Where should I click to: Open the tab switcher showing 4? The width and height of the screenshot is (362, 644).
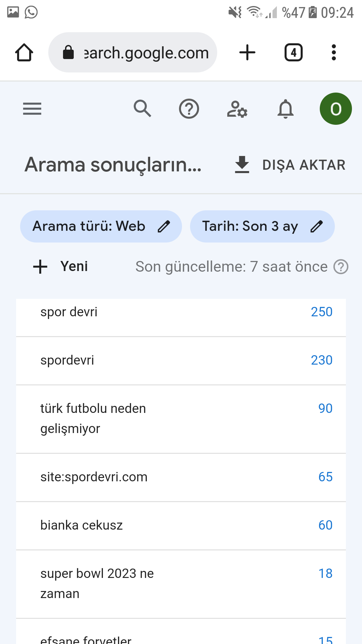tap(294, 53)
